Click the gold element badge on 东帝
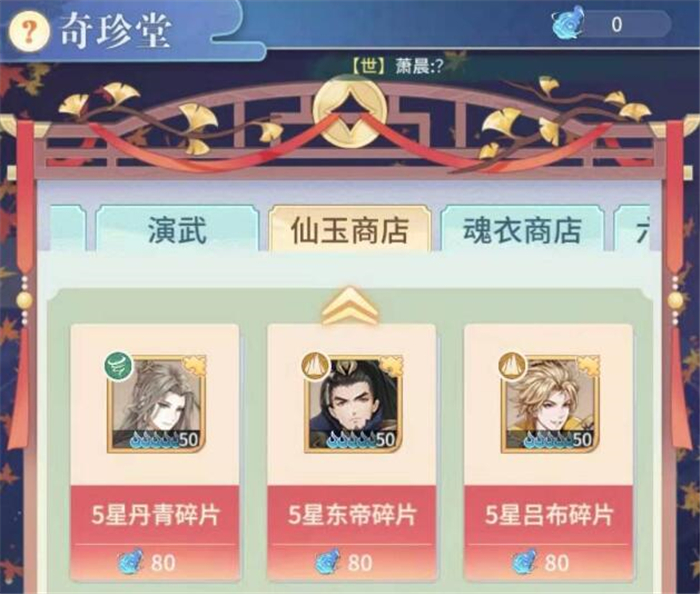 point(316,366)
